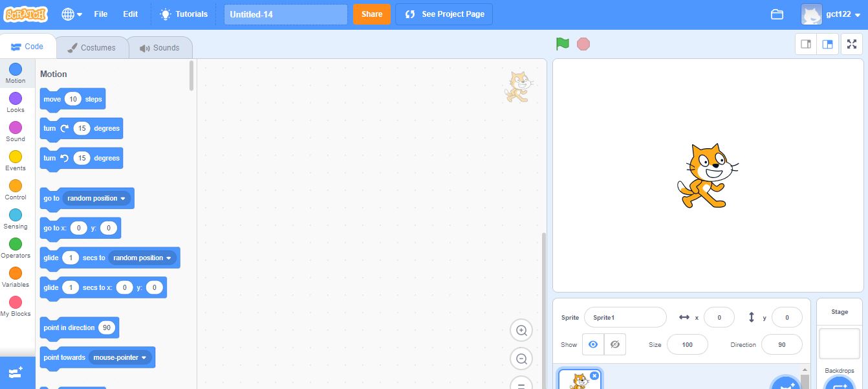The image size is (868, 389).
Task: Click the sprite list scrollbar
Action: coord(805,381)
